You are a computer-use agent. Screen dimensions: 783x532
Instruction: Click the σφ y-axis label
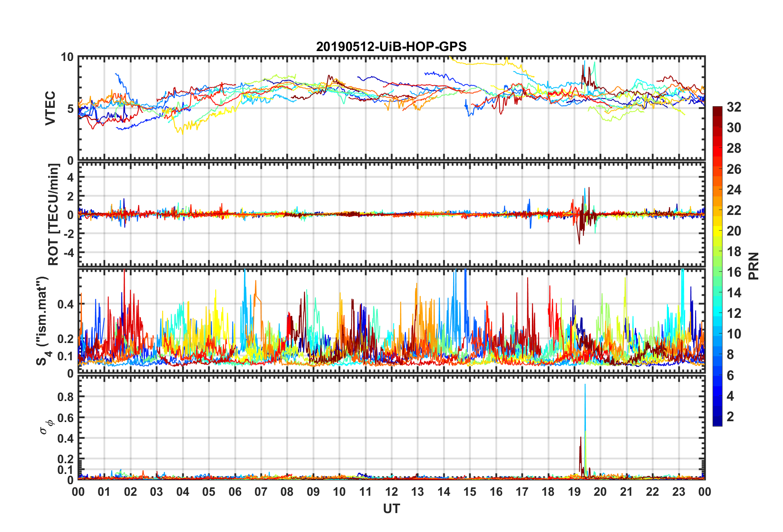[x=46, y=427]
